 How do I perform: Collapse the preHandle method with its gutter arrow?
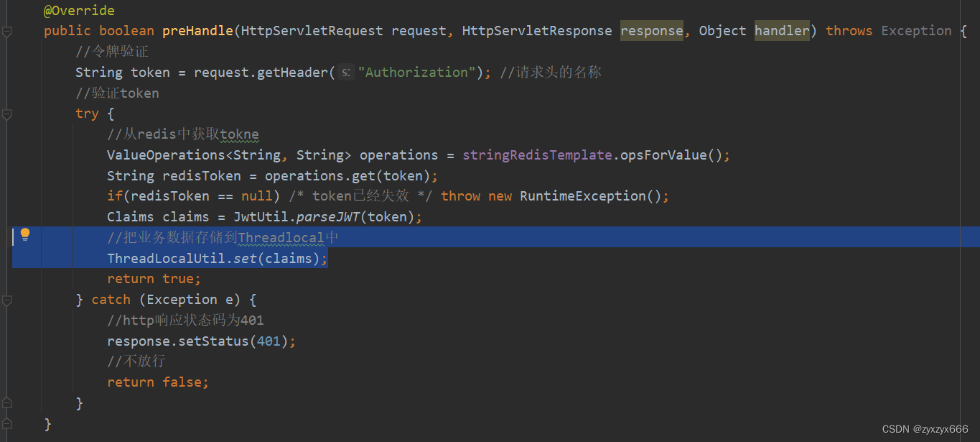[x=7, y=31]
